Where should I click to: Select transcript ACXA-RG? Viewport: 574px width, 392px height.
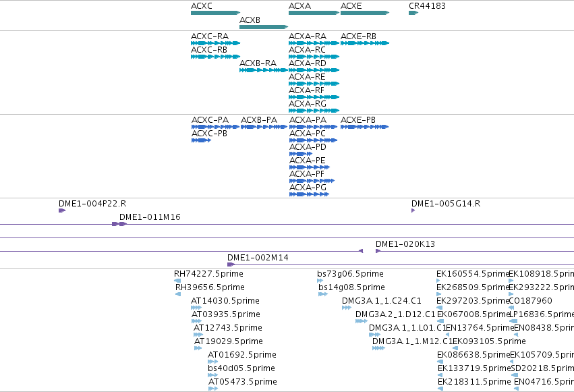click(x=314, y=111)
